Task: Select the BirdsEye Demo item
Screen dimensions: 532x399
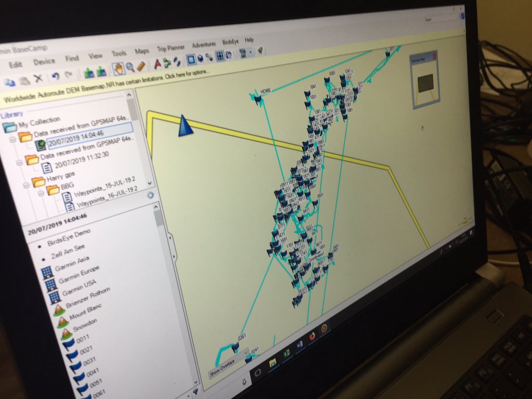Action: 69,238
